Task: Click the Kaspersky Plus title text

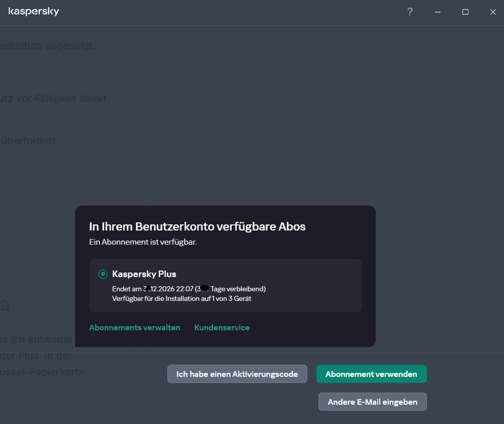Action: click(x=145, y=274)
